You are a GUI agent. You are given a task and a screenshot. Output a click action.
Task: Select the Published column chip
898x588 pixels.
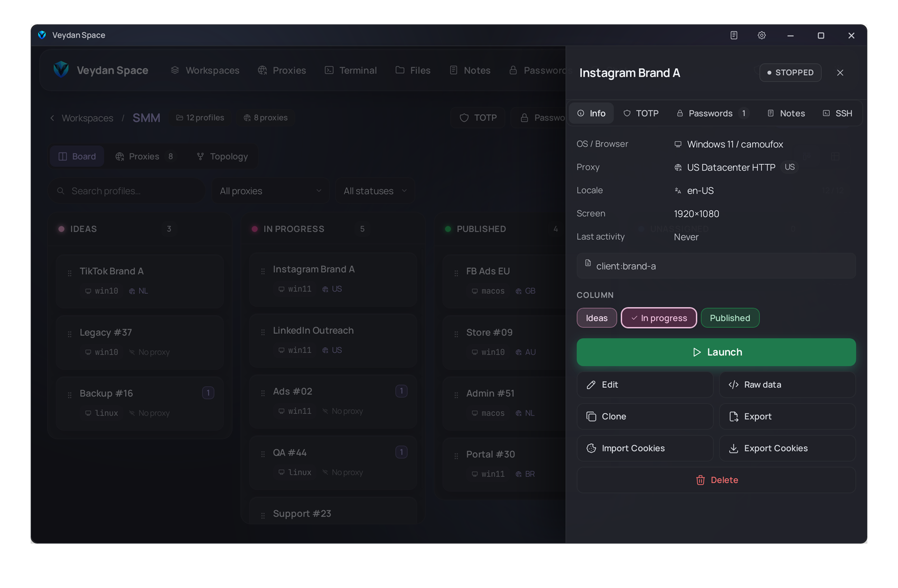pyautogui.click(x=730, y=318)
